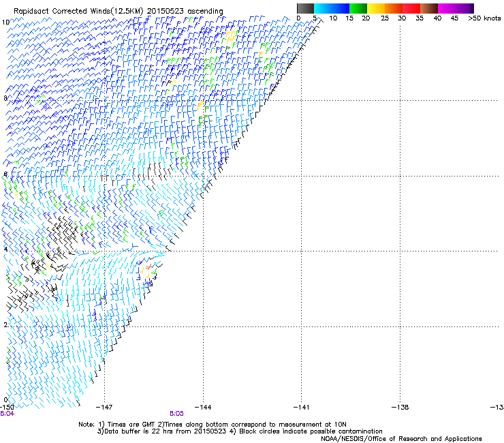Viewport: 504px width, 443px height.
Task: Click the '5' label under the color bar
Action: (315, 18)
